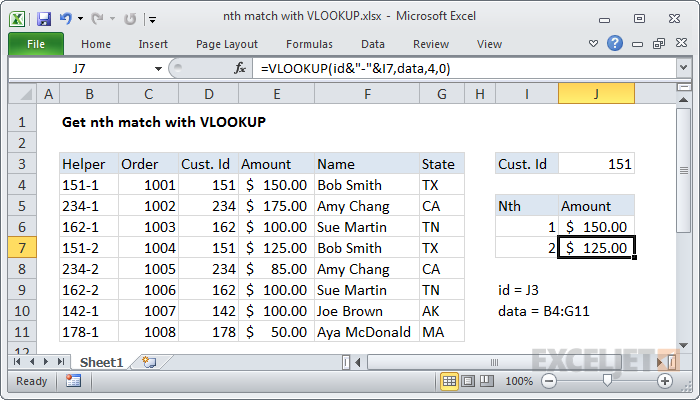Click the zoom out minus button
The image size is (700, 400).
click(549, 381)
